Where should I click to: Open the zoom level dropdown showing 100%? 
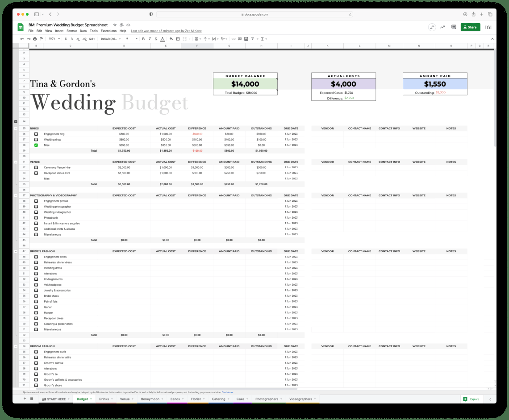(x=53, y=39)
